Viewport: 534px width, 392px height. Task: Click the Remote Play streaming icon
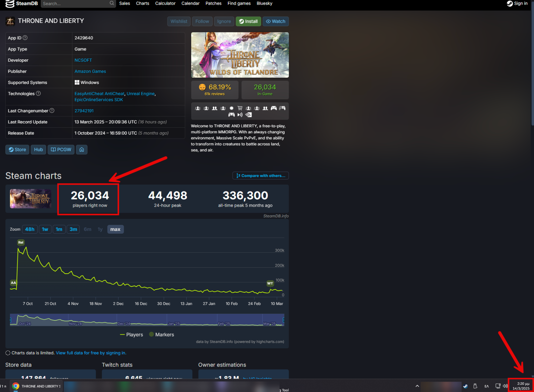[x=240, y=115]
